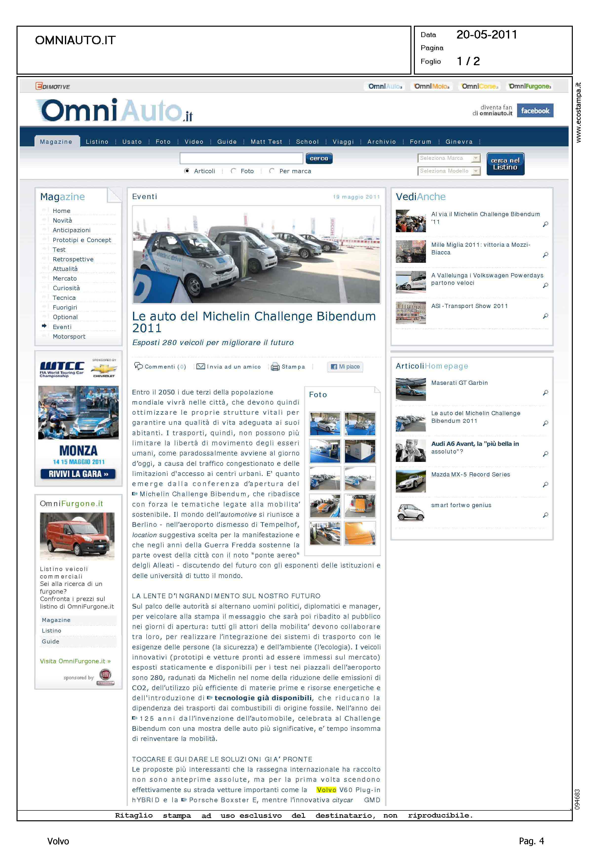
Task: Switch to the Matt Test tab
Action: tap(266, 142)
